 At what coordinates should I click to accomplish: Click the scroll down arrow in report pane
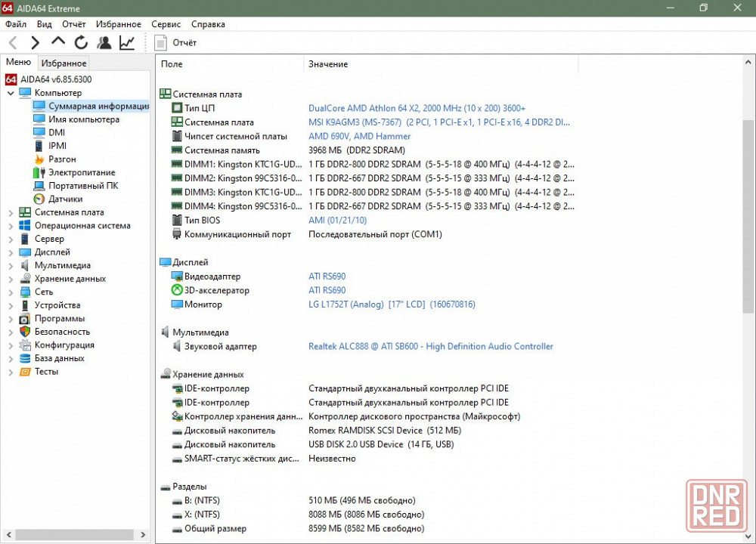(x=748, y=536)
